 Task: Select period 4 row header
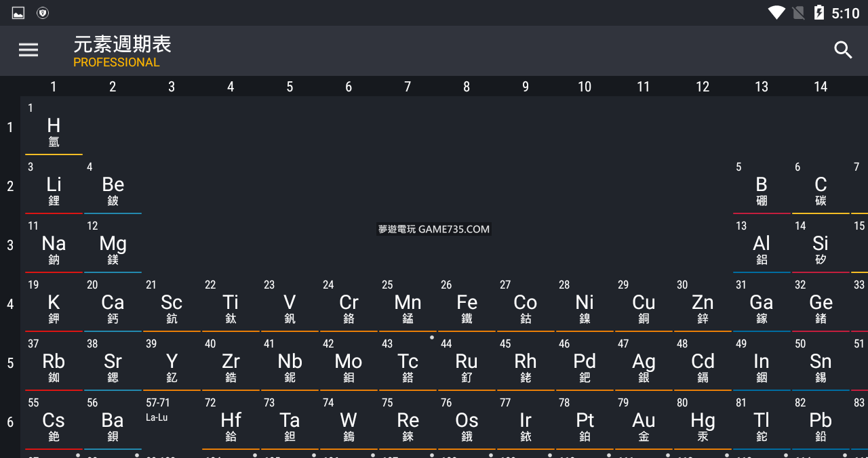(10, 304)
